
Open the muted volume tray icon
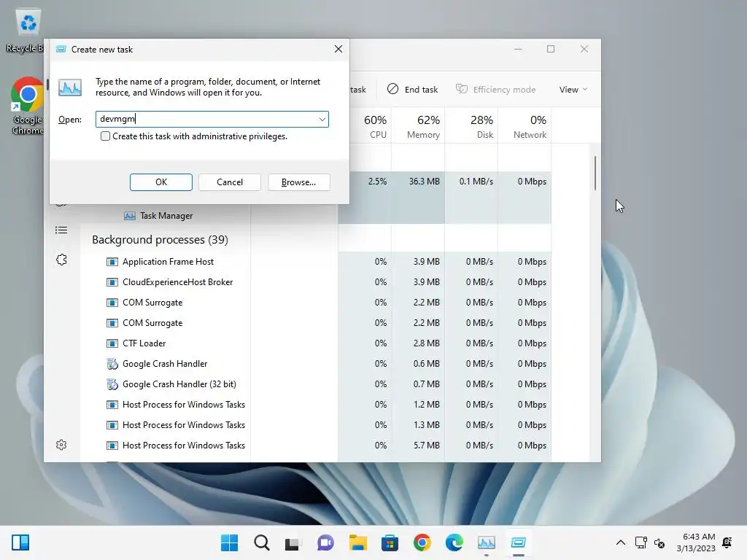point(659,542)
